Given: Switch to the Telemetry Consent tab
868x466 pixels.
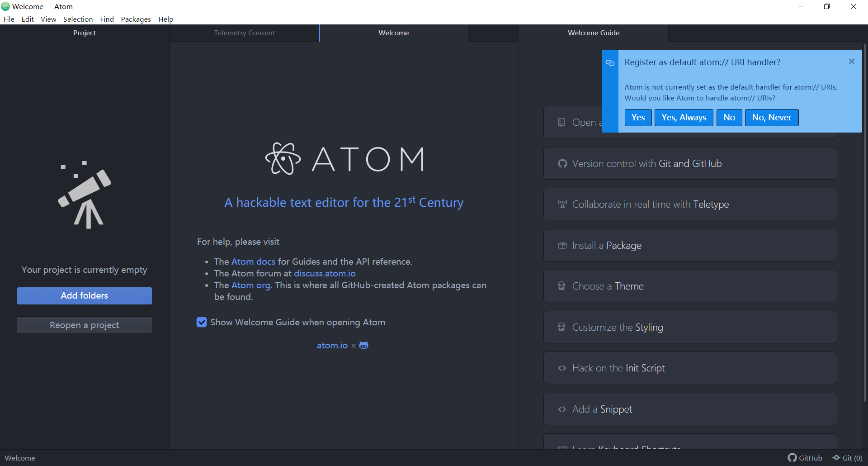Looking at the screenshot, I should pos(244,33).
